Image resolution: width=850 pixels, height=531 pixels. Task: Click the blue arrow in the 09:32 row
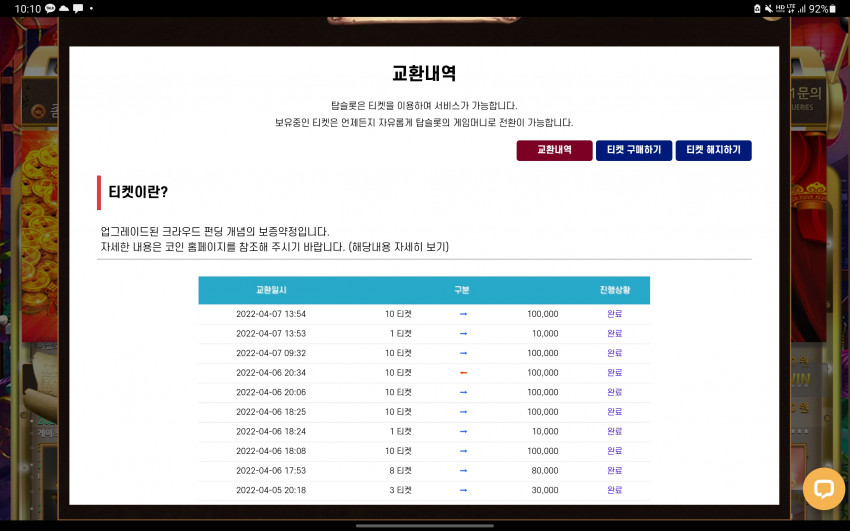463,353
